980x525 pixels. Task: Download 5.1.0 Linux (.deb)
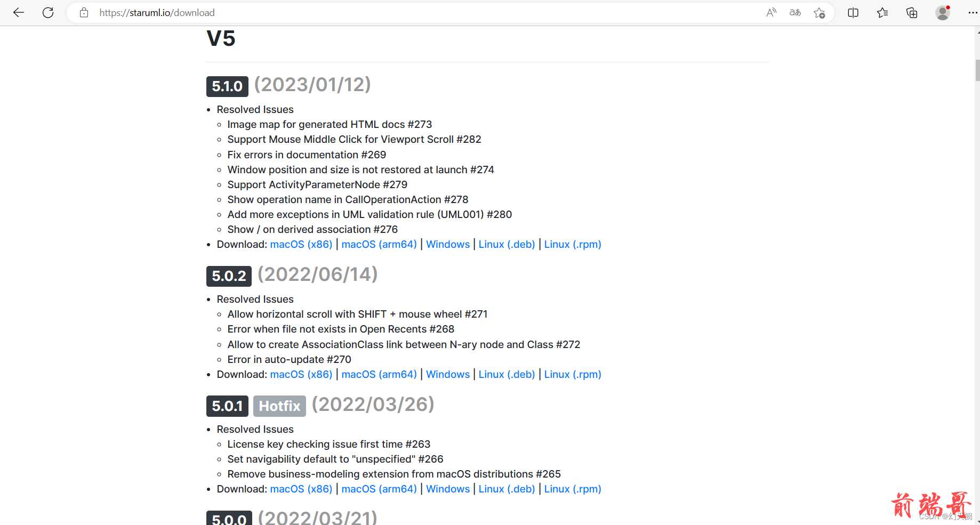click(x=507, y=244)
